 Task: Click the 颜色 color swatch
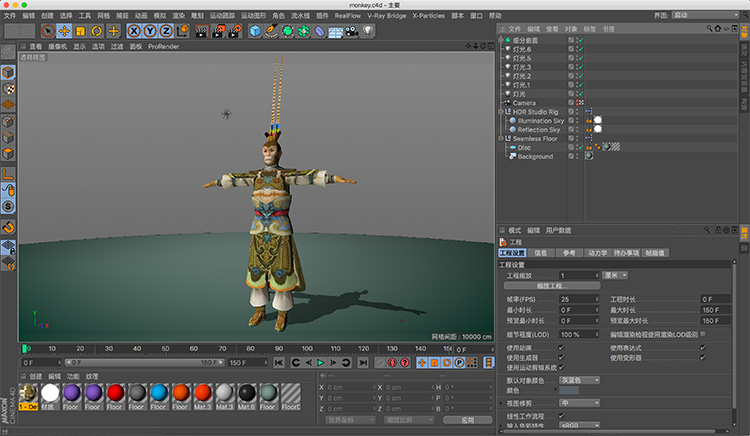click(x=569, y=391)
